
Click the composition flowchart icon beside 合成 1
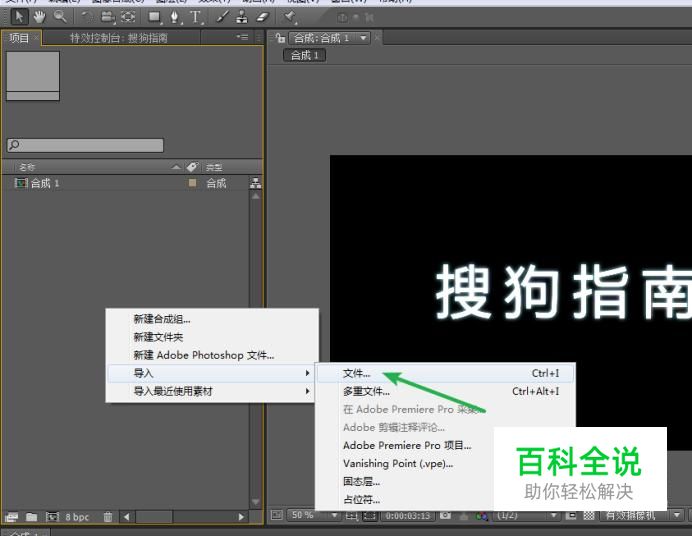(256, 183)
